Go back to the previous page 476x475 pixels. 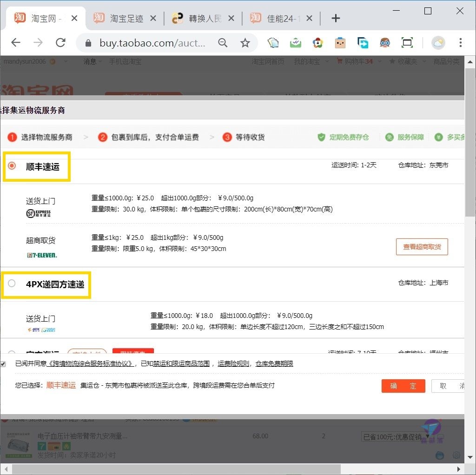[x=16, y=42]
